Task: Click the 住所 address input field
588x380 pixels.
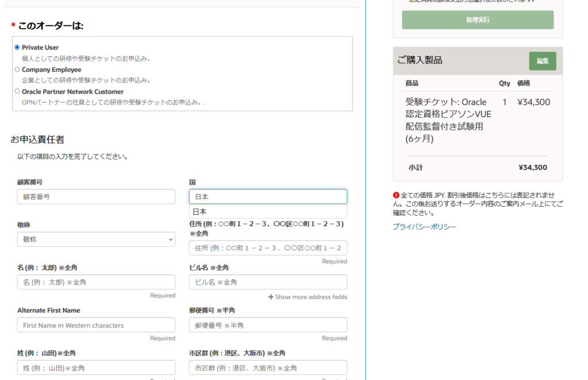Action: click(268, 248)
